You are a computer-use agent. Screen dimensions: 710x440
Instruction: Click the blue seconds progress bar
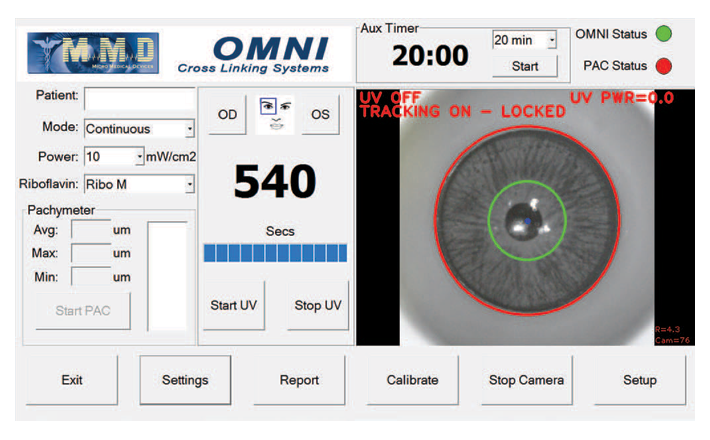[275, 253]
